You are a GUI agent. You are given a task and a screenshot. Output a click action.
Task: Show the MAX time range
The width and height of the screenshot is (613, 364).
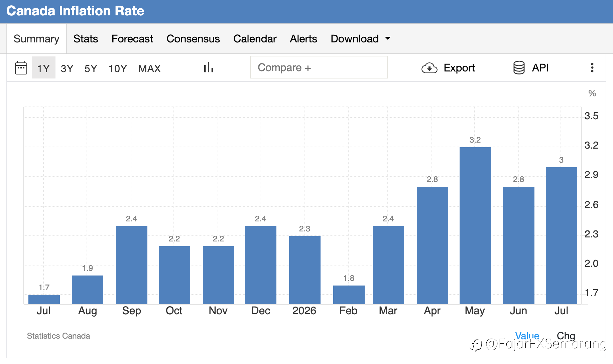[149, 68]
